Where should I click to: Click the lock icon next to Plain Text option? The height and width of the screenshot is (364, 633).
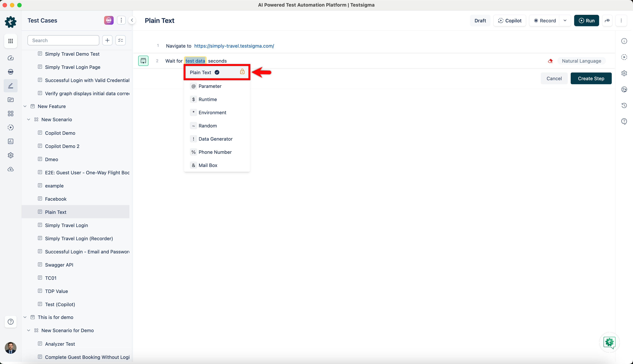(242, 72)
